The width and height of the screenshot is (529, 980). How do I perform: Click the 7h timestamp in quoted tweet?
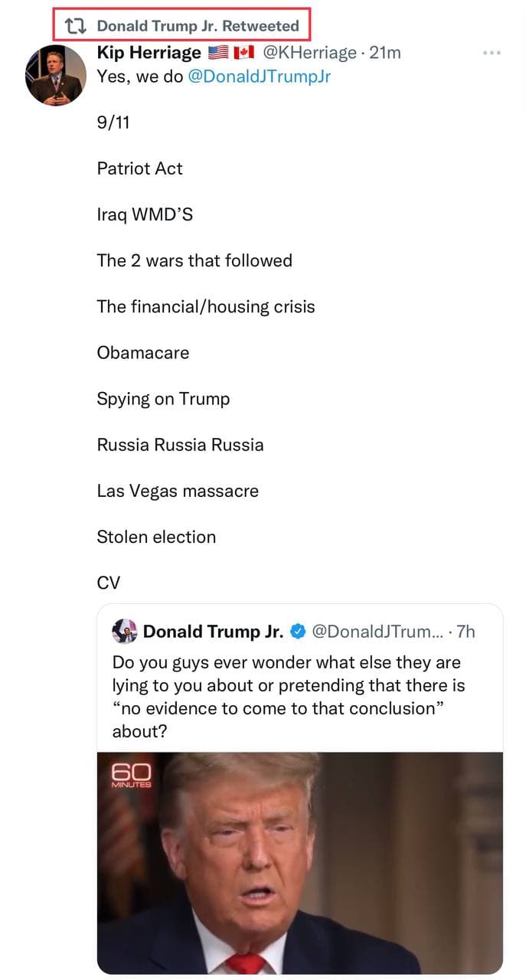(x=465, y=631)
